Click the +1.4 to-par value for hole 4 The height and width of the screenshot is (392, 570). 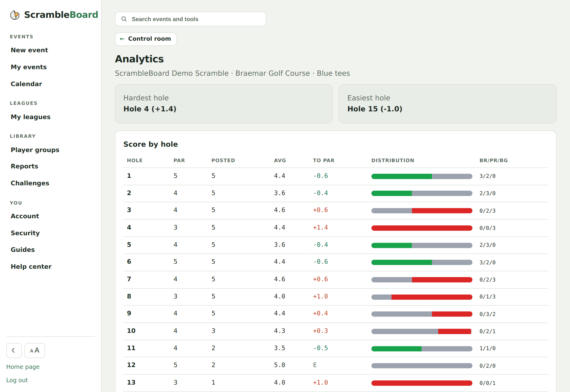[x=320, y=227]
